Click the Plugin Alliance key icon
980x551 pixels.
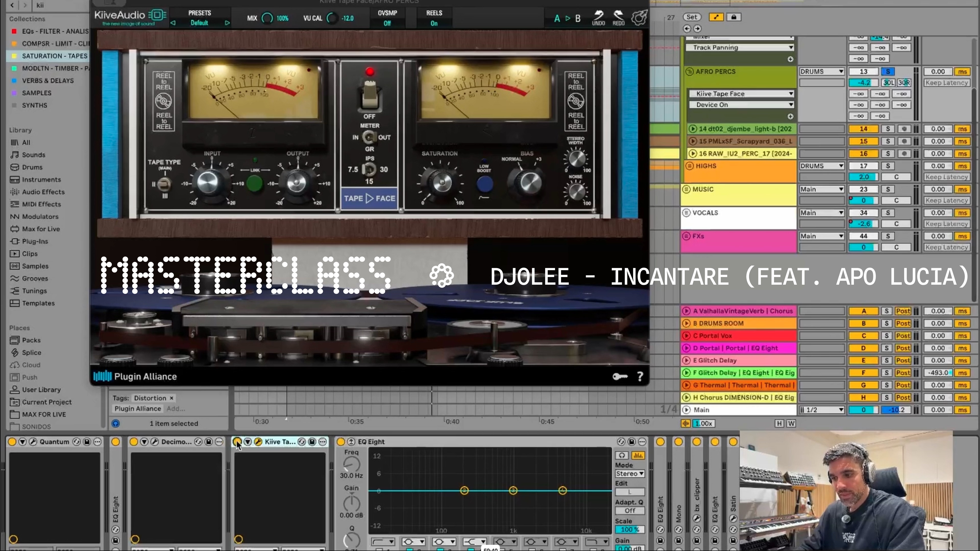pos(620,377)
